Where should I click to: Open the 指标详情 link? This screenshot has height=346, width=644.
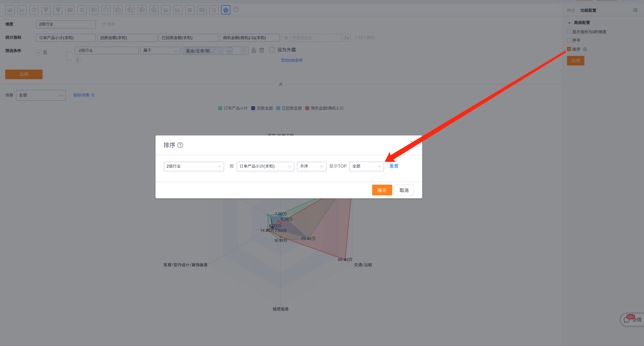pyautogui.click(x=84, y=95)
